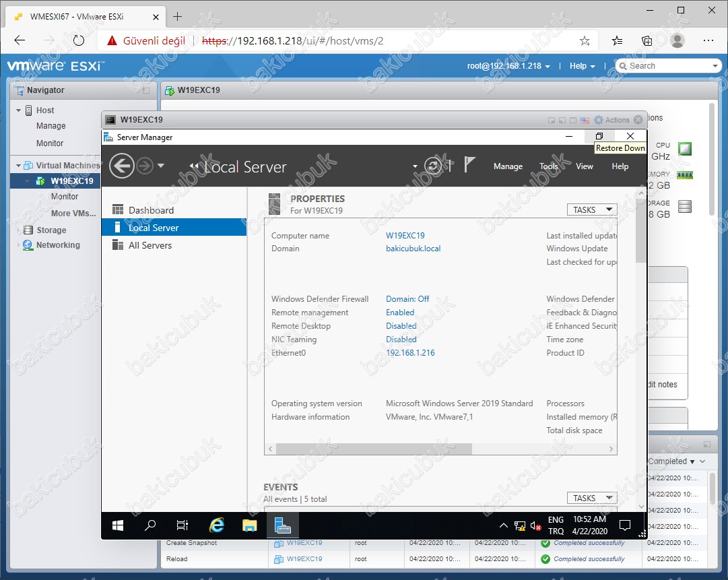728x580 pixels.
Task: Open the Action Center notification icon
Action: (x=625, y=525)
